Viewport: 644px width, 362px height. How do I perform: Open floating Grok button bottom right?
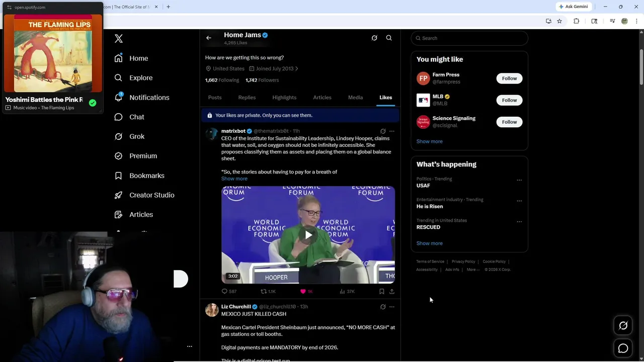[x=623, y=326]
